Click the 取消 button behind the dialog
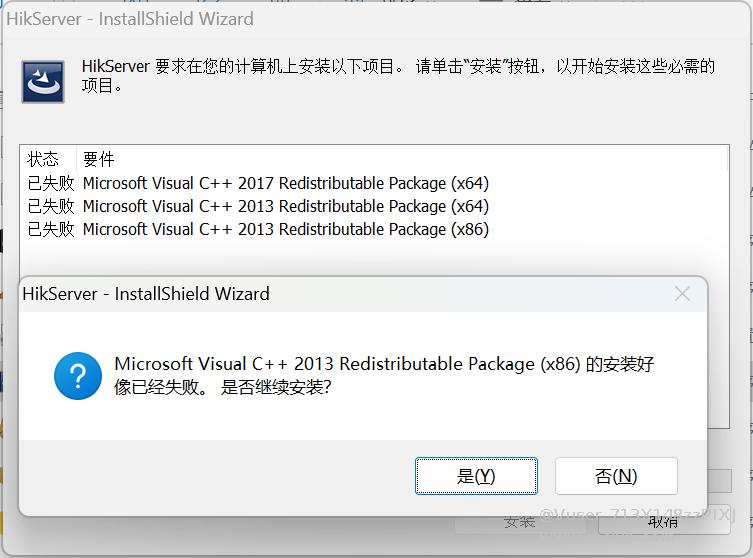753x558 pixels. [664, 523]
